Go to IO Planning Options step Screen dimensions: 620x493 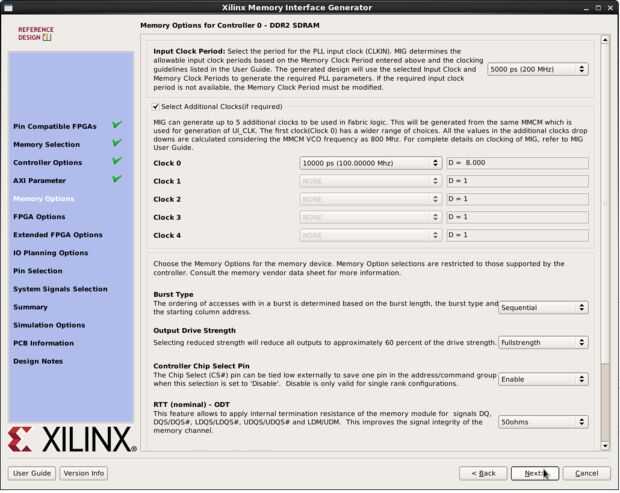[51, 253]
